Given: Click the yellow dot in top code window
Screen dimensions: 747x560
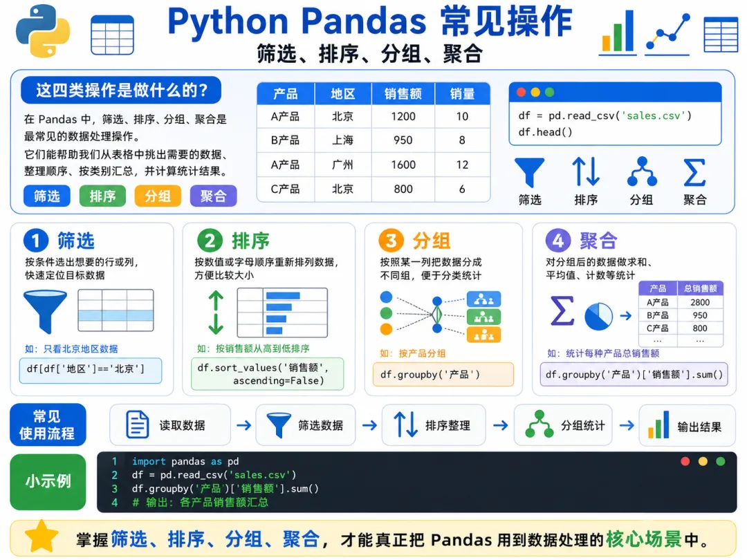Looking at the screenshot, I should click(535, 93).
